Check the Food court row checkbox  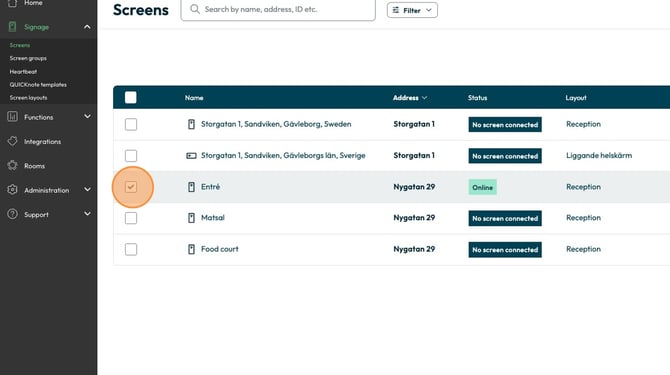click(x=131, y=249)
